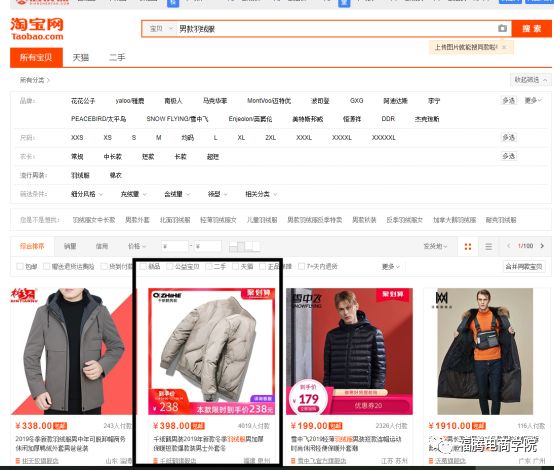
Task: Expand 更多 filter options below sort bar
Action: point(390,266)
